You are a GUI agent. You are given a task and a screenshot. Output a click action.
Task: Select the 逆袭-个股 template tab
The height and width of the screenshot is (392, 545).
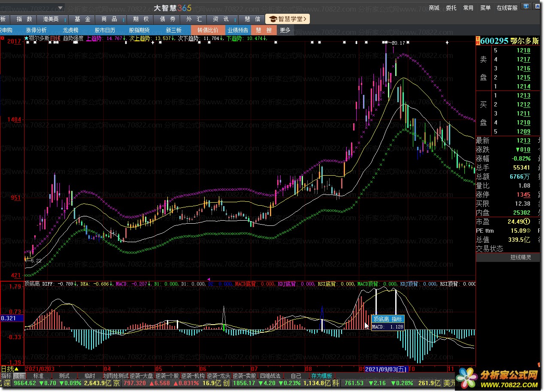[x=167, y=376]
